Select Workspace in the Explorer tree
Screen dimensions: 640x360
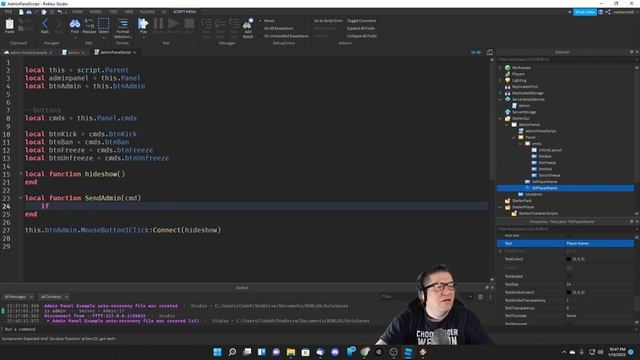point(521,68)
